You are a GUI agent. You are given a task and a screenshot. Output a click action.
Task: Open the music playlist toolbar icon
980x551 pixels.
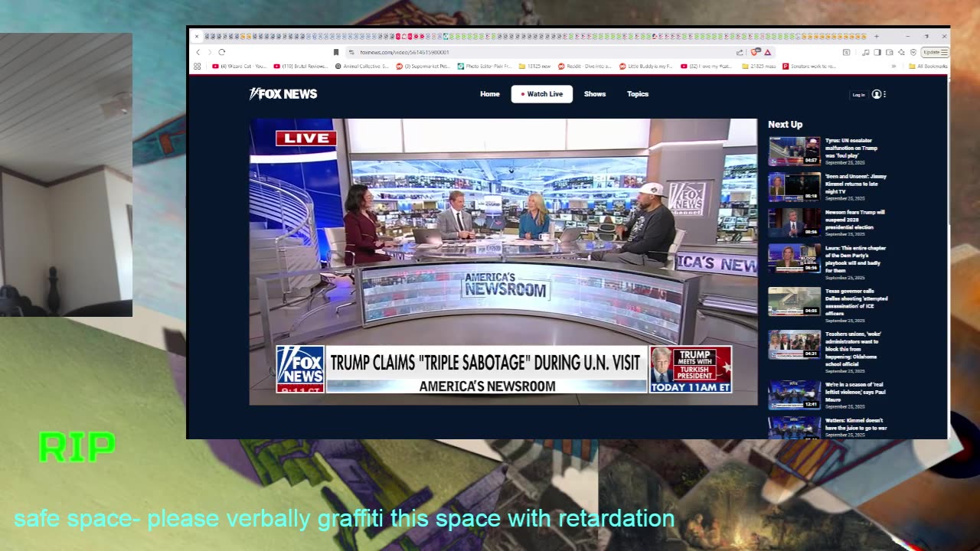[x=866, y=52]
